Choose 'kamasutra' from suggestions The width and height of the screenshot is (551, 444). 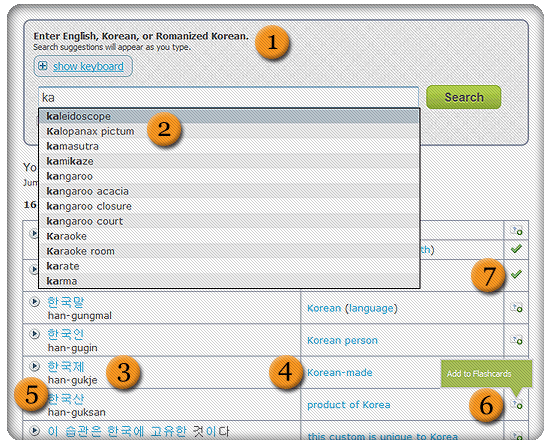pyautogui.click(x=229, y=146)
